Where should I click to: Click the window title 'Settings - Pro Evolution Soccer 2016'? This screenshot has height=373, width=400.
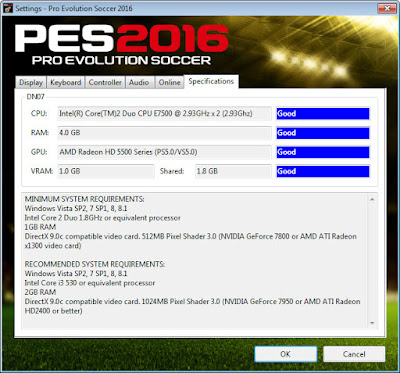[x=74, y=8]
